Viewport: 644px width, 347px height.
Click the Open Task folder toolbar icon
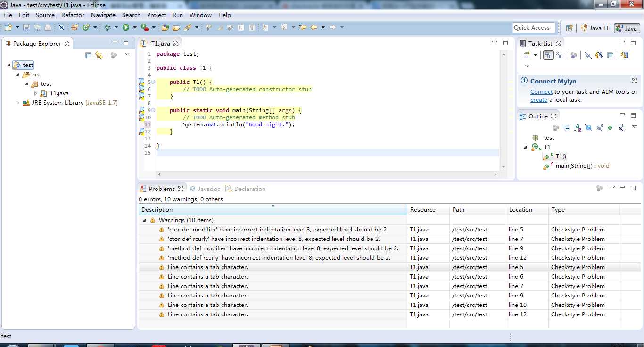[x=176, y=28]
